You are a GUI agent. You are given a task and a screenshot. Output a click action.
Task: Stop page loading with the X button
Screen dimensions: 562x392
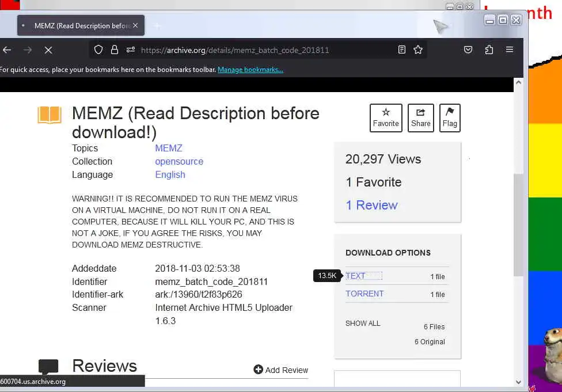(x=48, y=50)
